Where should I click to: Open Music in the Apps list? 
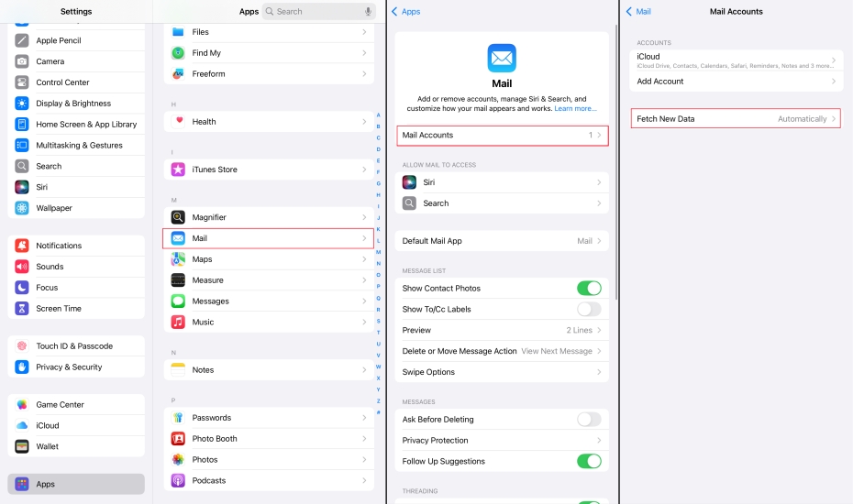click(269, 322)
